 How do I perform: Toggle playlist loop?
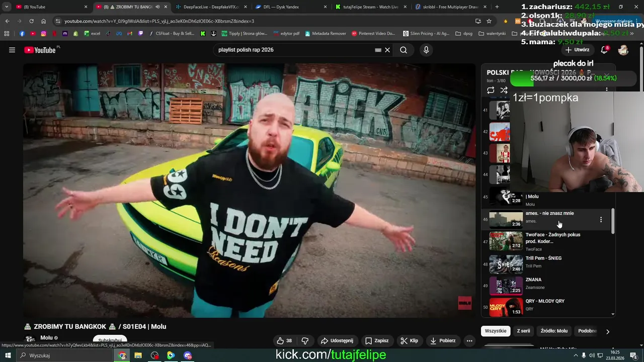click(491, 90)
